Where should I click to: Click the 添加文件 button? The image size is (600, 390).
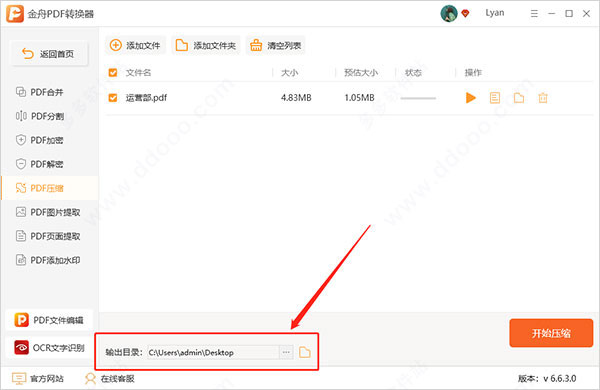click(135, 46)
